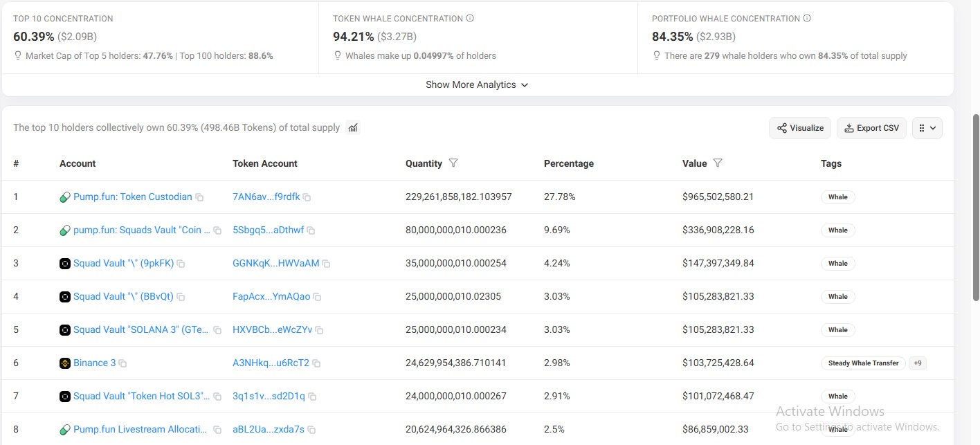Open Squad Vault "SOLANA 3" account link
The image size is (980, 445).
(x=141, y=329)
